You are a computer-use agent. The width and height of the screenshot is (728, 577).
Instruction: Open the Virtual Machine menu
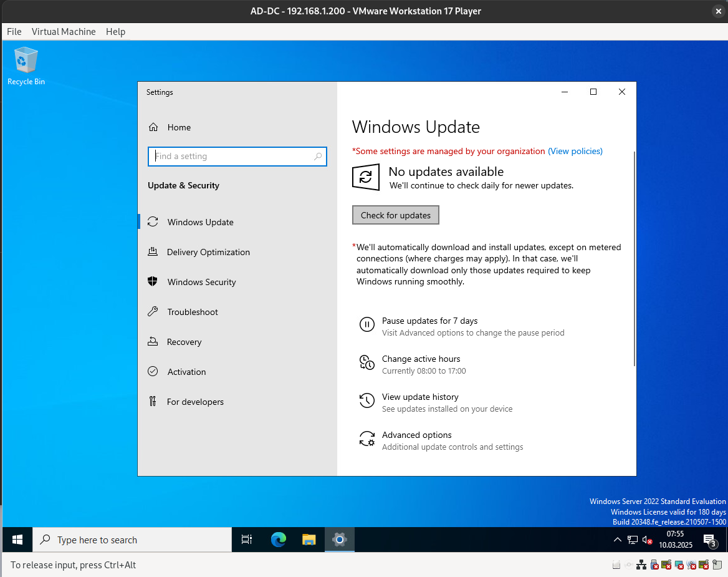click(64, 31)
